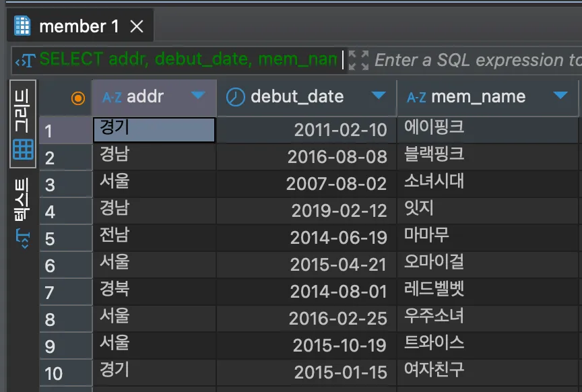Click the date 2016-08-08
582x392 pixels.
[x=337, y=157]
